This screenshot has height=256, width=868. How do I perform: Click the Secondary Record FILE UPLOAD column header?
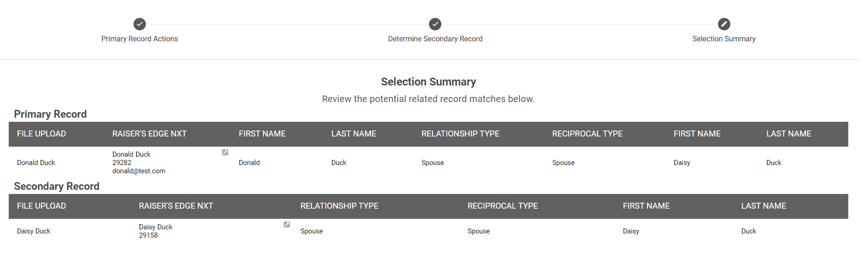[x=41, y=206]
